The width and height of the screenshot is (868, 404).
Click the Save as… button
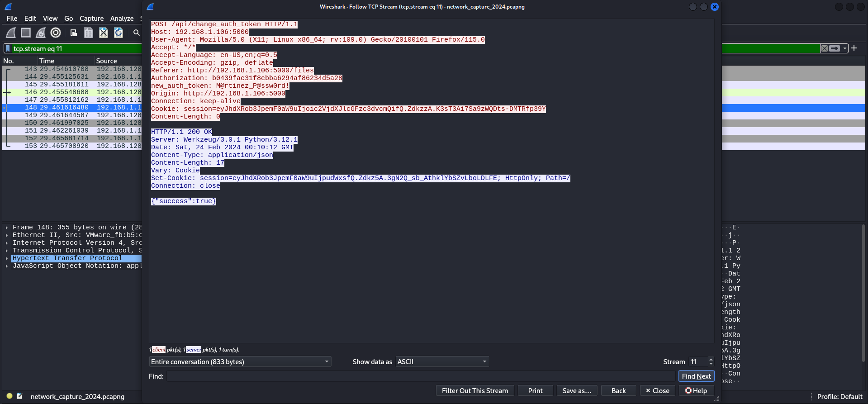point(577,390)
